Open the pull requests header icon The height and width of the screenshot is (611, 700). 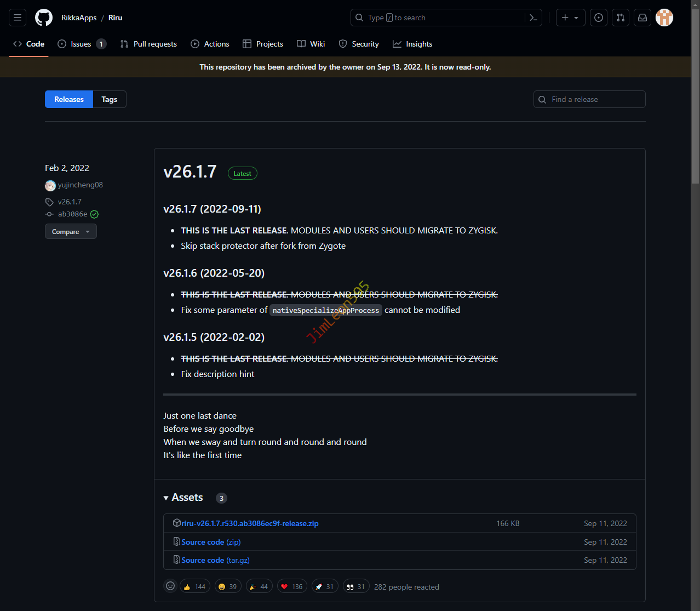tap(621, 18)
